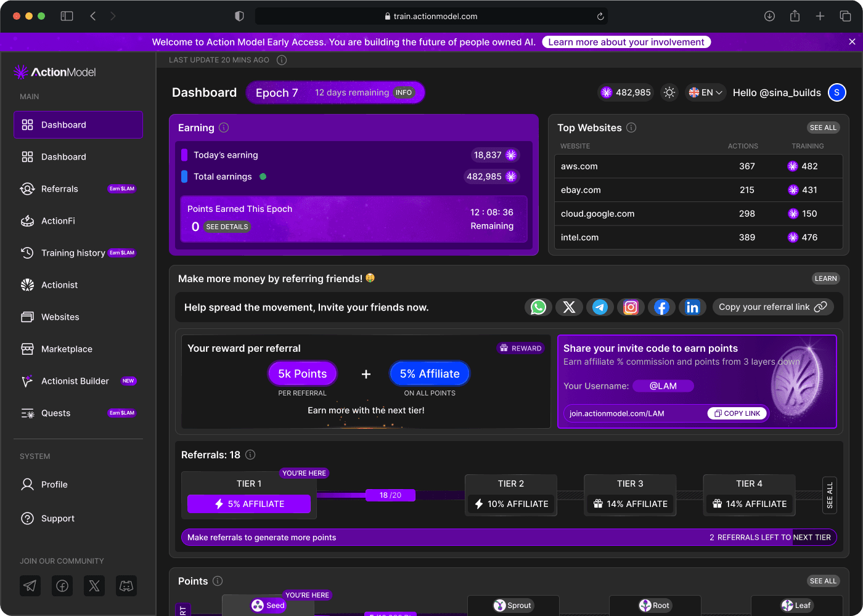Screen dimensions: 863x616
Task: Click the info icon beside Top Websites
Action: point(631,128)
